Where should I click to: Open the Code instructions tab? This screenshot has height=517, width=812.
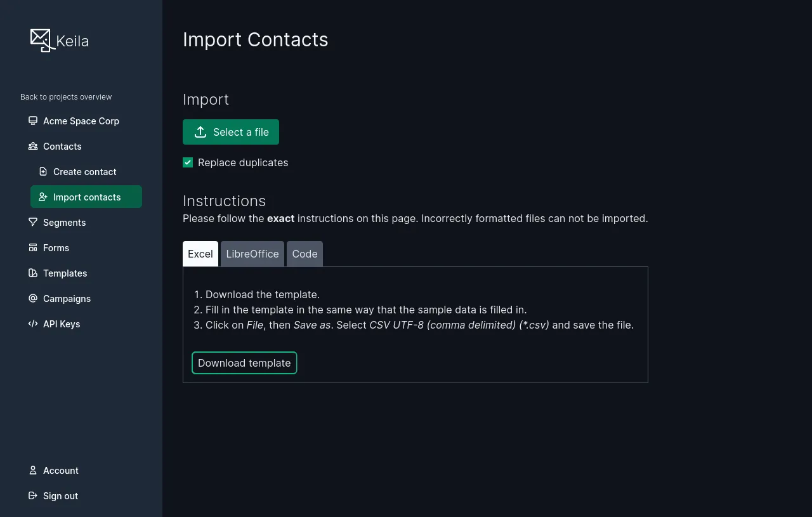coord(304,253)
